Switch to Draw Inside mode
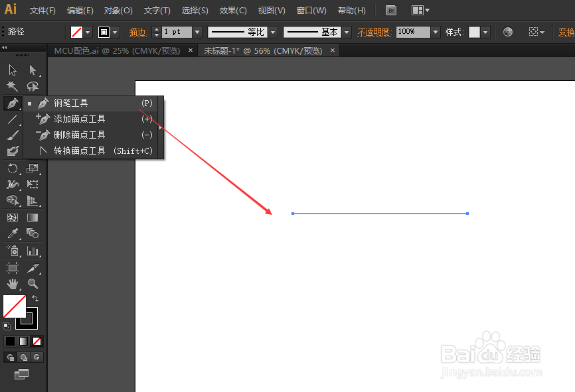Screen dimensions: 575x392 point(37,358)
